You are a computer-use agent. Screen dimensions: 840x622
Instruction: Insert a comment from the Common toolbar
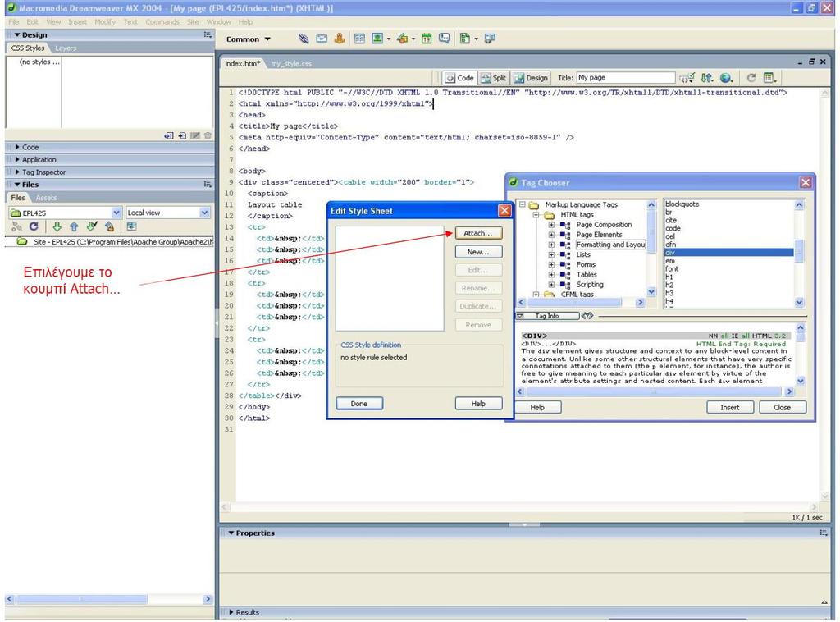click(x=444, y=39)
